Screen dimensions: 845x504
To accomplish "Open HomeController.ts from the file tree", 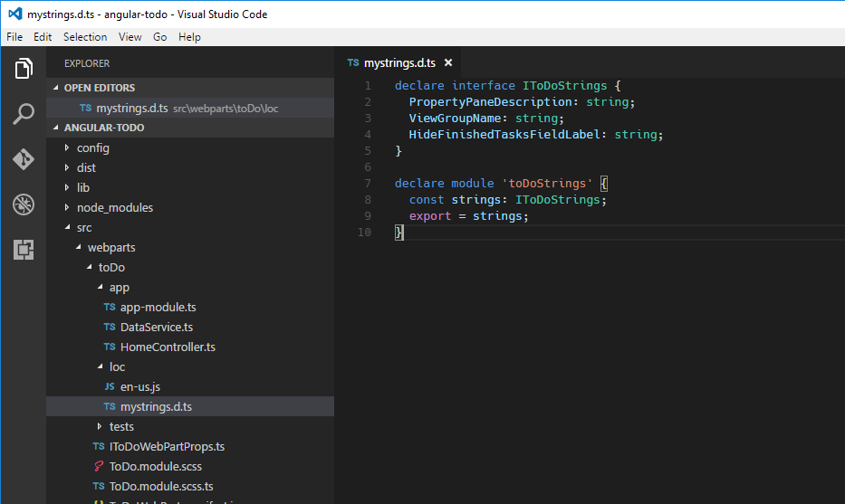I will [x=168, y=347].
